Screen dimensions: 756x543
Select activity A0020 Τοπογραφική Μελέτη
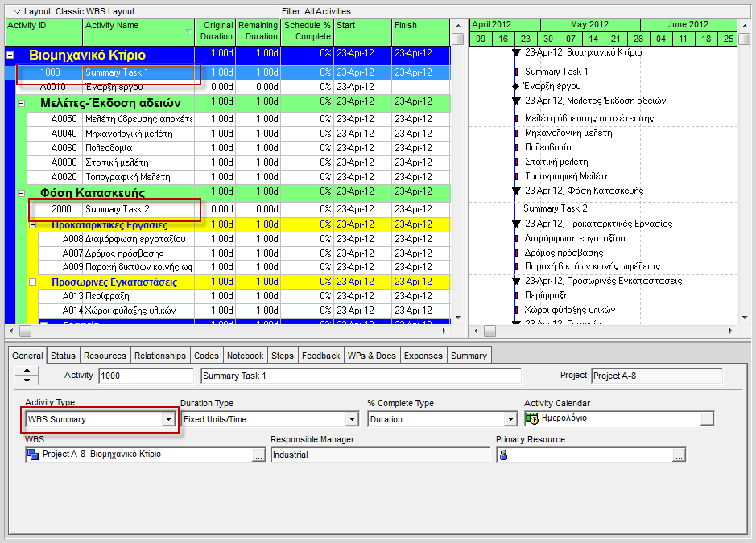[x=238, y=177]
